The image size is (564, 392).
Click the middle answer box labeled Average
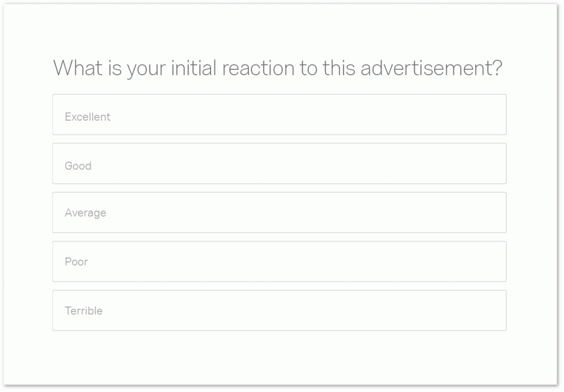pyautogui.click(x=279, y=213)
